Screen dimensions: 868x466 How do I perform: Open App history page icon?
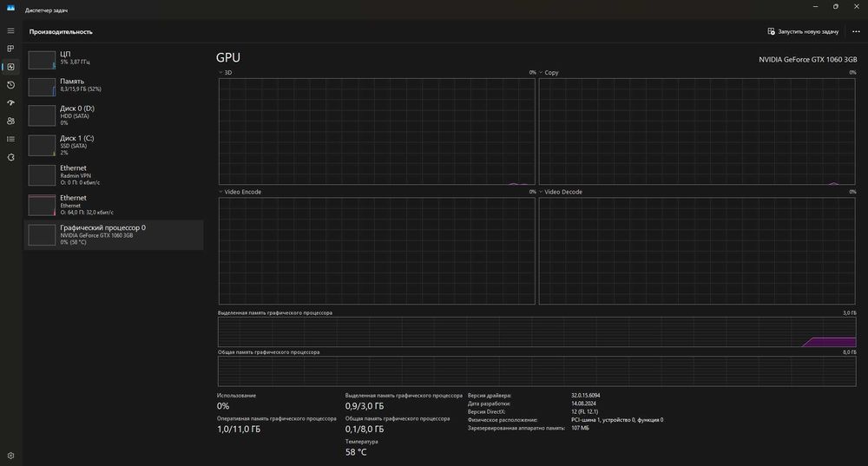click(x=10, y=85)
